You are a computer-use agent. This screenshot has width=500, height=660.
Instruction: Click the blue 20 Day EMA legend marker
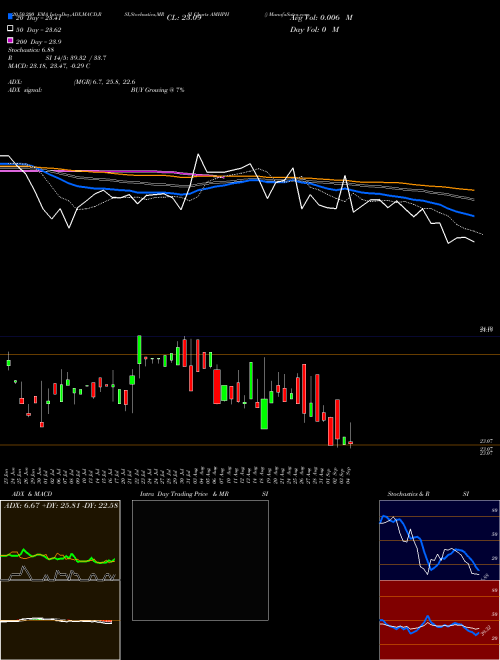[10, 16]
